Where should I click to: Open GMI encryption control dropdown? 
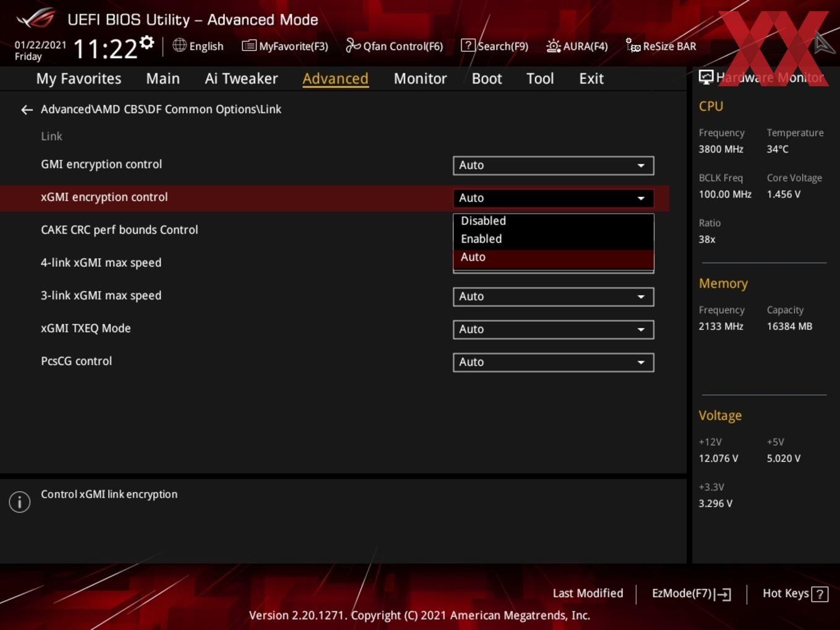coord(553,166)
